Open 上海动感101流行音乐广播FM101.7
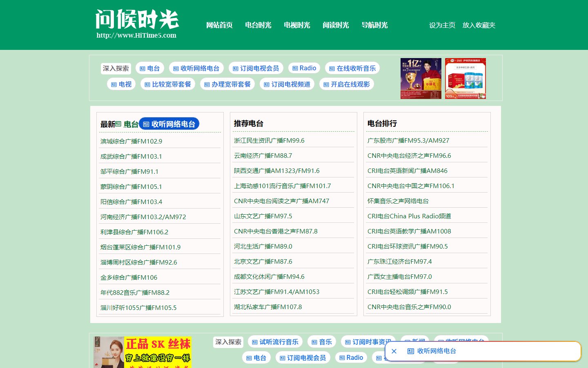588x368 pixels. coord(283,186)
